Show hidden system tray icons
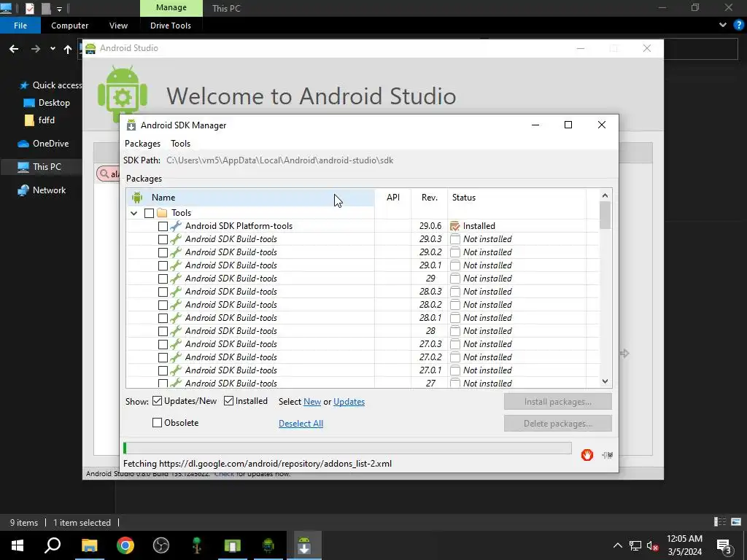This screenshot has height=560, width=747. point(617,545)
